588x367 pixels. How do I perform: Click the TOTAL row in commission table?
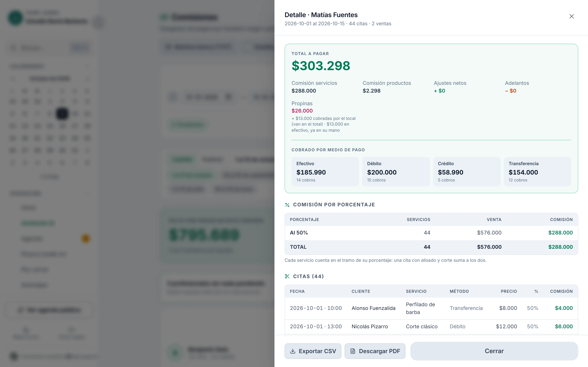click(431, 247)
